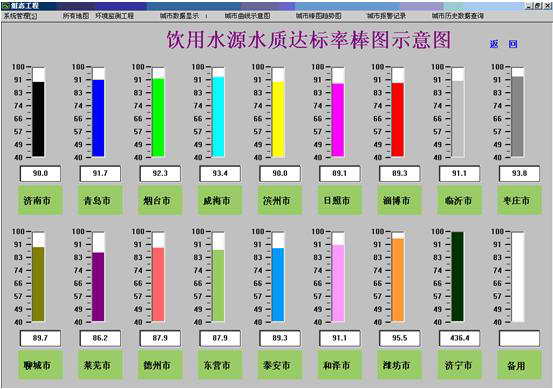
Task: Click the green 烟台市 bar gauge
Action: (158, 112)
